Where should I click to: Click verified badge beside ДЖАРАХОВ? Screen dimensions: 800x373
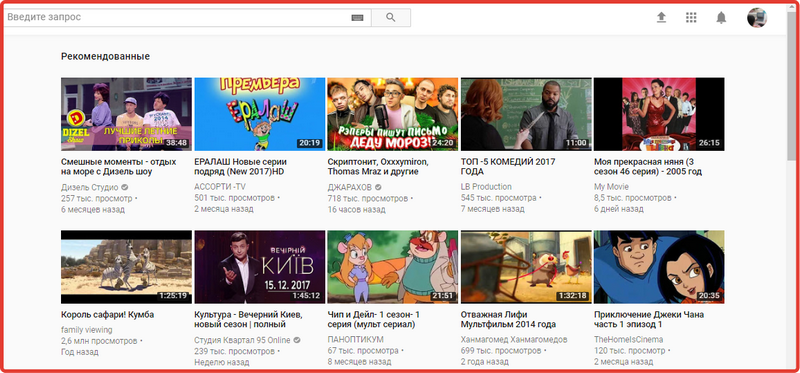tap(378, 187)
